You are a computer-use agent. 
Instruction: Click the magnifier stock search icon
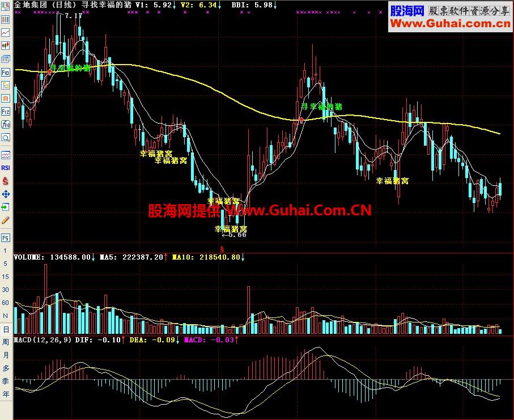(x=5, y=138)
